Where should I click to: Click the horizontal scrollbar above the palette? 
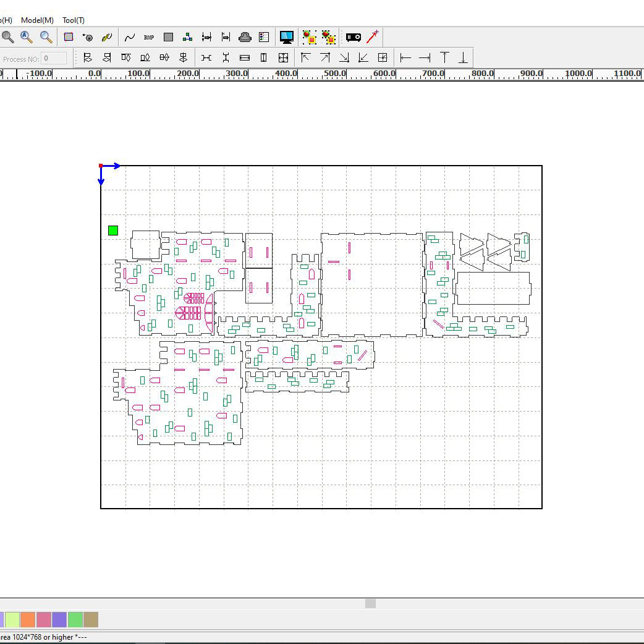pos(370,604)
